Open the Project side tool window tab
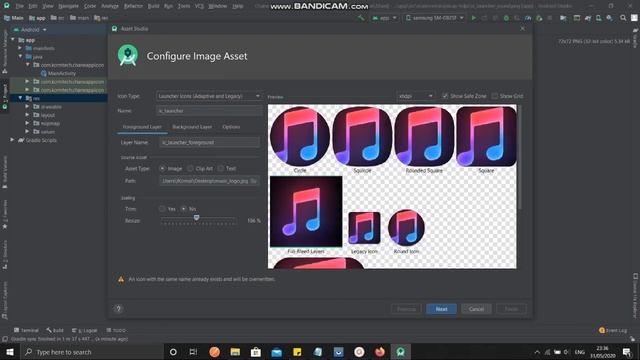 5,96
